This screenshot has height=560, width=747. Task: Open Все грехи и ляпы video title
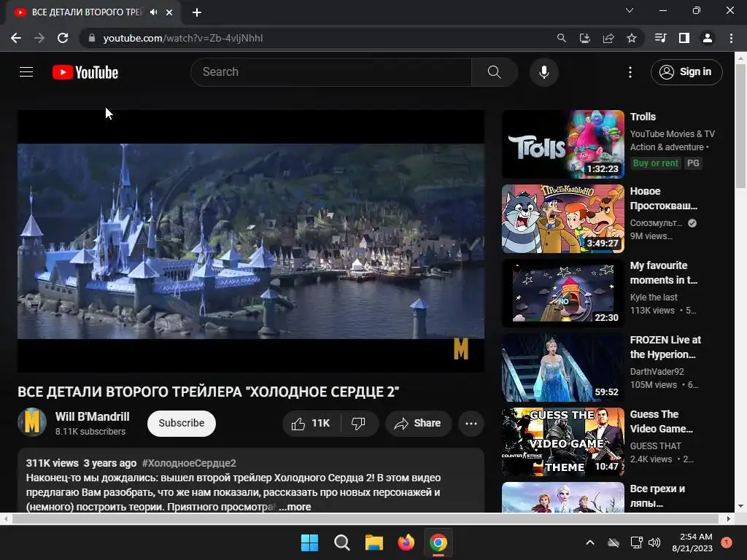coord(657,496)
